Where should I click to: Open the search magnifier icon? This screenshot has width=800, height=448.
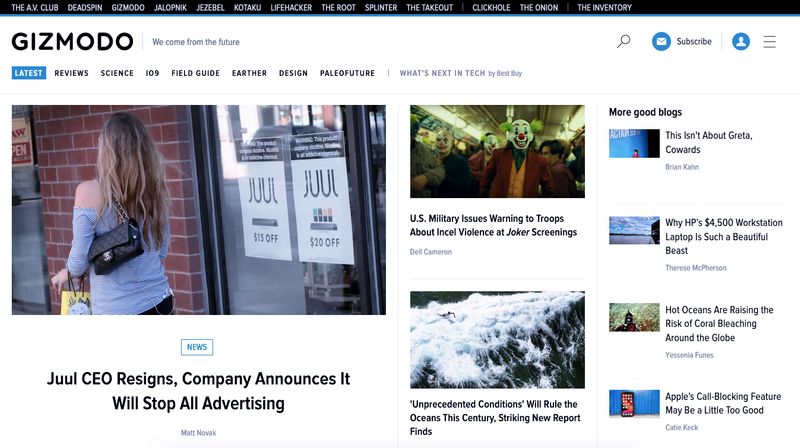click(x=623, y=41)
